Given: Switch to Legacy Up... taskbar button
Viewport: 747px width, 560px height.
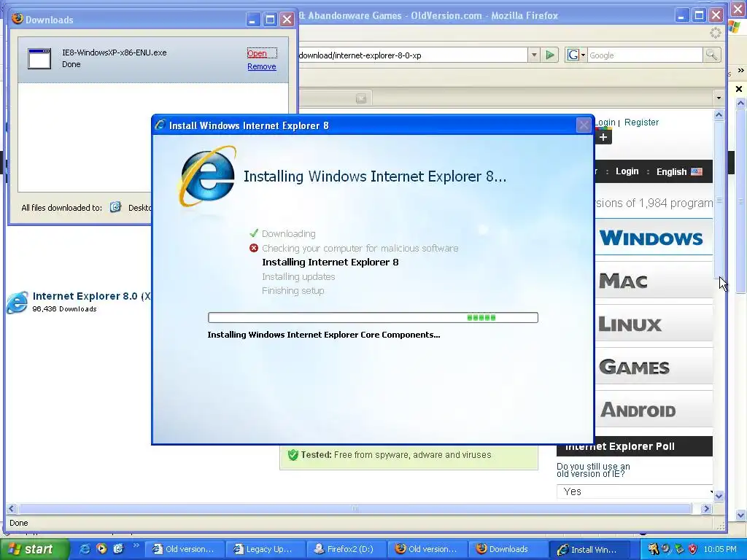Looking at the screenshot, I should click(x=264, y=549).
